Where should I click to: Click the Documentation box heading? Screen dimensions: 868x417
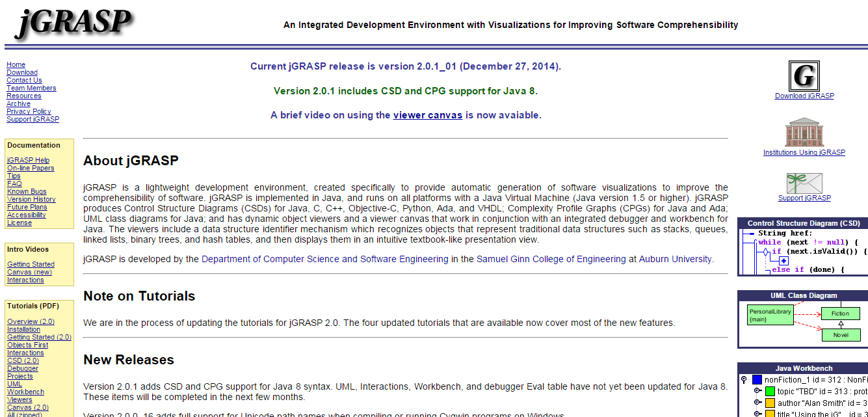pyautogui.click(x=34, y=145)
